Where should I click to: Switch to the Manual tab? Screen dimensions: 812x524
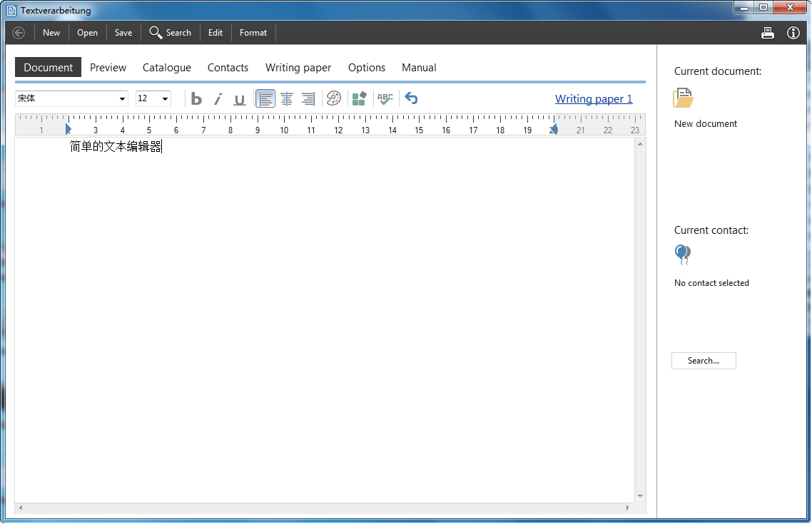pos(419,67)
